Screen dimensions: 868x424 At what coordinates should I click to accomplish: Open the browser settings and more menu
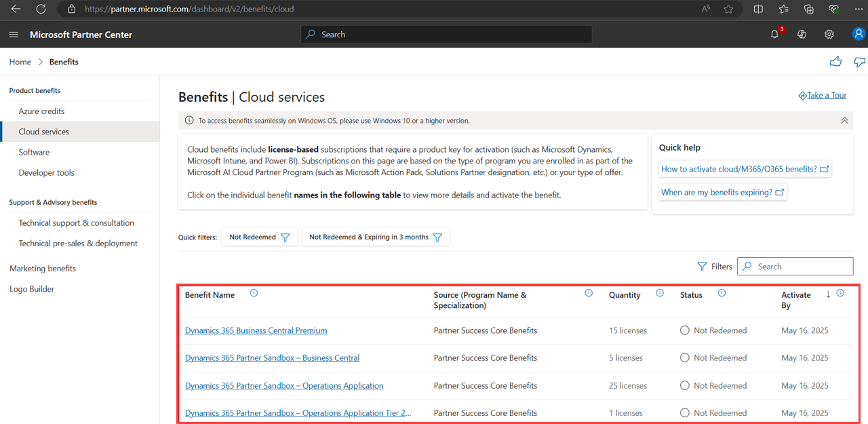click(x=858, y=9)
